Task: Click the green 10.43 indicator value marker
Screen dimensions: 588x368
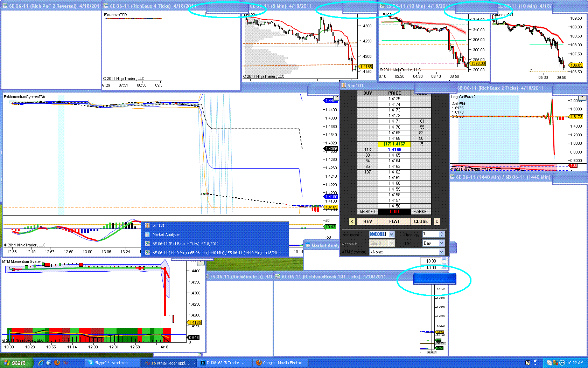Action: tap(330, 227)
